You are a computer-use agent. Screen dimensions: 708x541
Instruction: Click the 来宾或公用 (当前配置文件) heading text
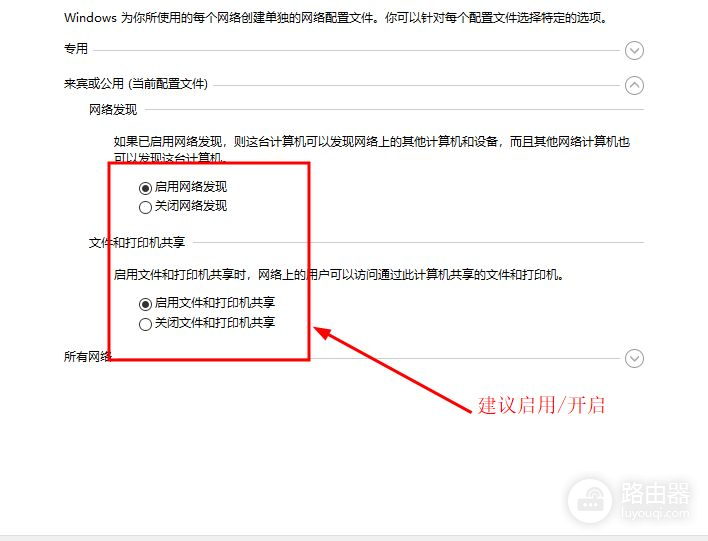pos(136,84)
